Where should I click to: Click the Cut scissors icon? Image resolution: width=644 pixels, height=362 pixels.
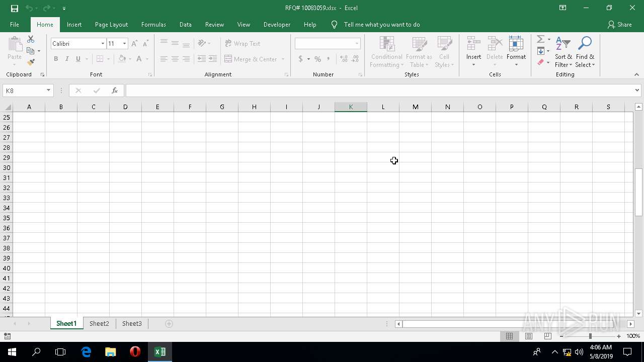coord(31,39)
